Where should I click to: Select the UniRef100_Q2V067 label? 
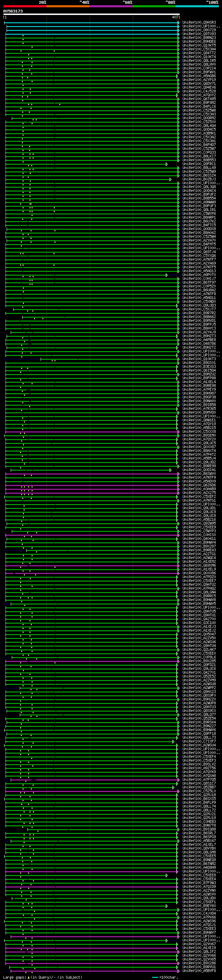[x=199, y=943]
